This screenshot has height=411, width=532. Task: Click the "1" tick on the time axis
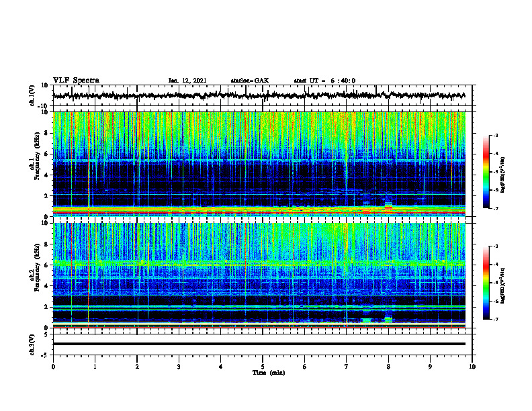coord(95,367)
